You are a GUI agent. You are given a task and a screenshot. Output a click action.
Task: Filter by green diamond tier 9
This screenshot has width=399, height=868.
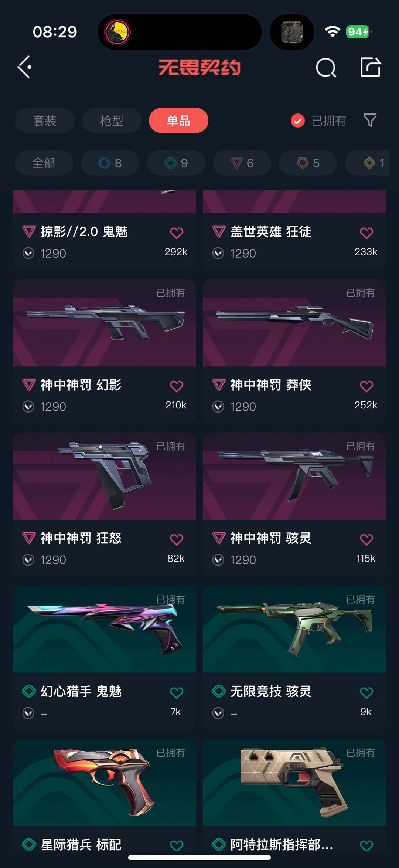(x=176, y=163)
